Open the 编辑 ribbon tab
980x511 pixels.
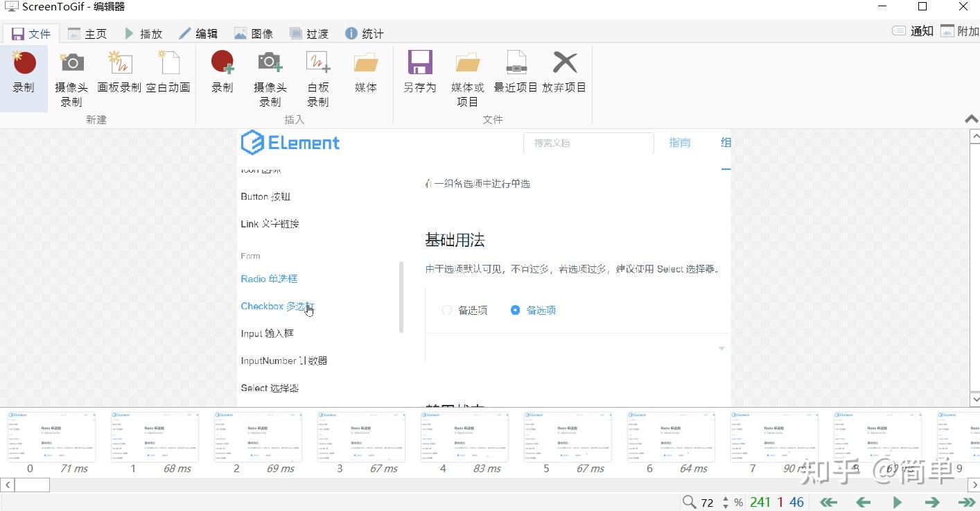click(198, 33)
